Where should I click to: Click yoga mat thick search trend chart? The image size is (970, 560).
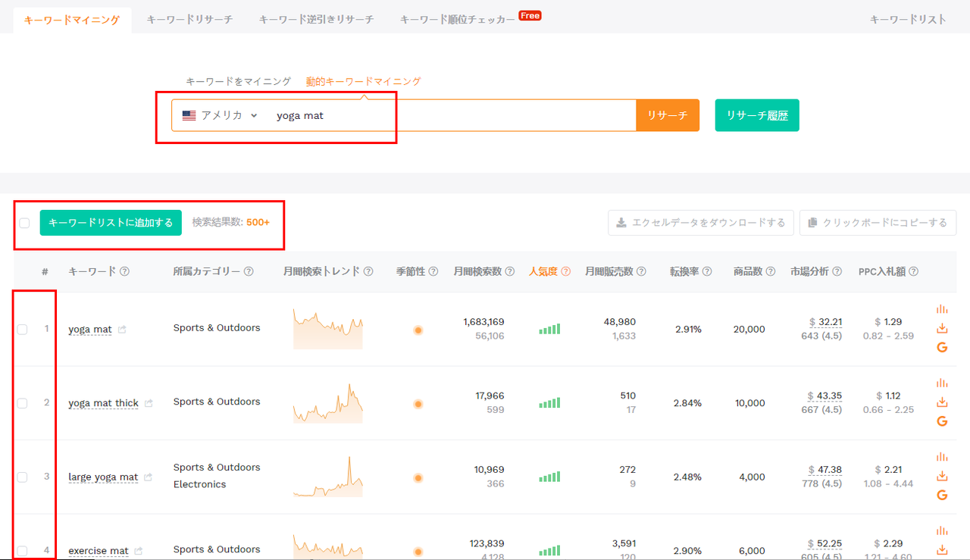328,402
